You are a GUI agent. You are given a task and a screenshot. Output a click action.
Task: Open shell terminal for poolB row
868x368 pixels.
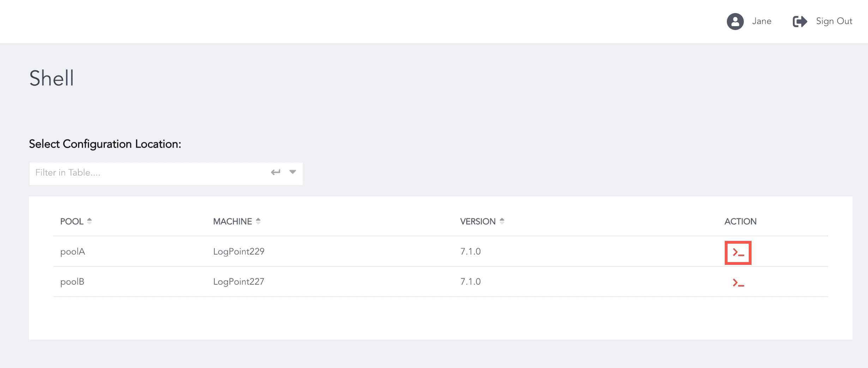(738, 283)
